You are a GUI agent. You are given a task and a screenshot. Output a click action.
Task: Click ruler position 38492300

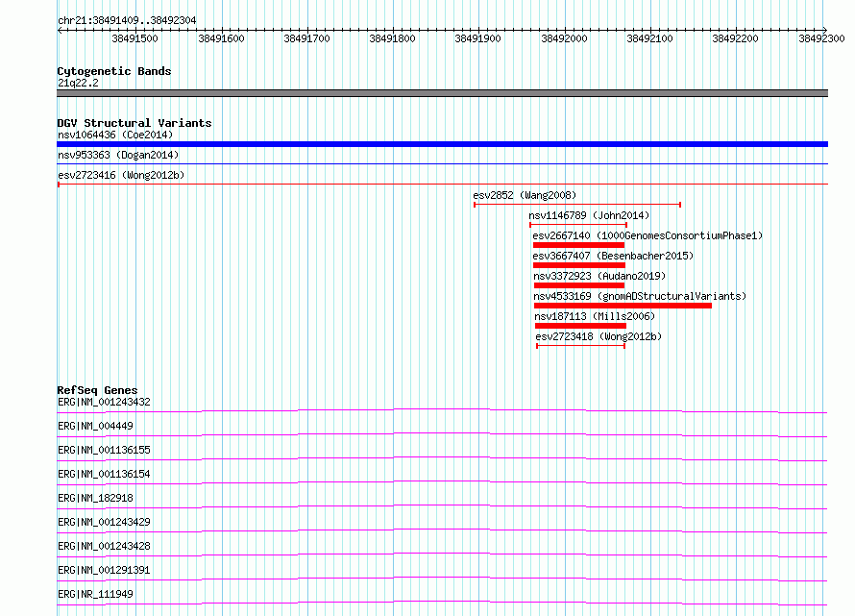point(821,38)
